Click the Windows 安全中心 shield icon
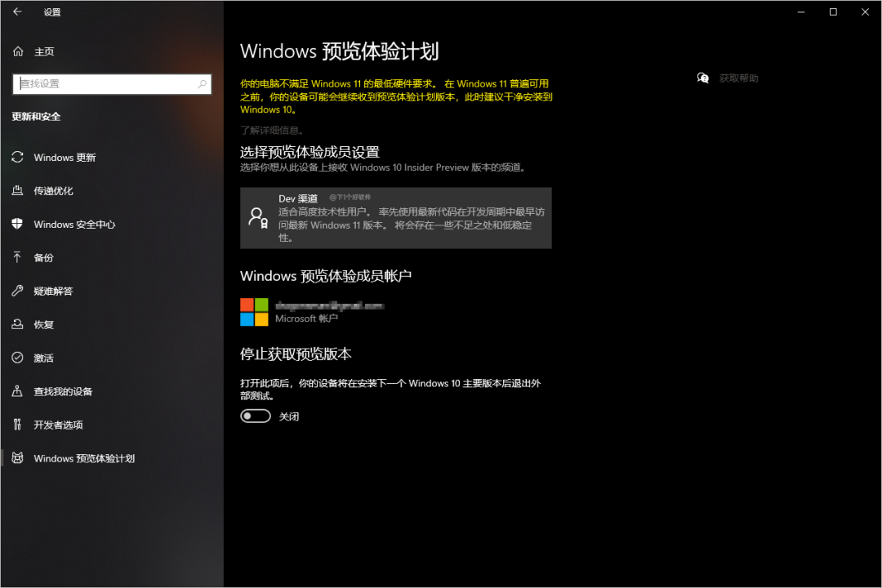This screenshot has height=588, width=882. 17,224
